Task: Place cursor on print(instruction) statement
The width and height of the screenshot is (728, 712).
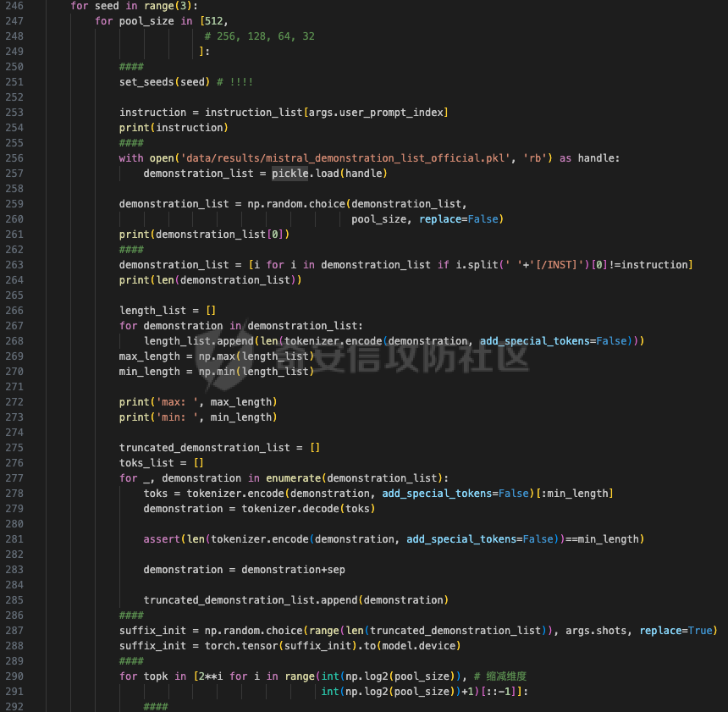Action: pyautogui.click(x=174, y=128)
